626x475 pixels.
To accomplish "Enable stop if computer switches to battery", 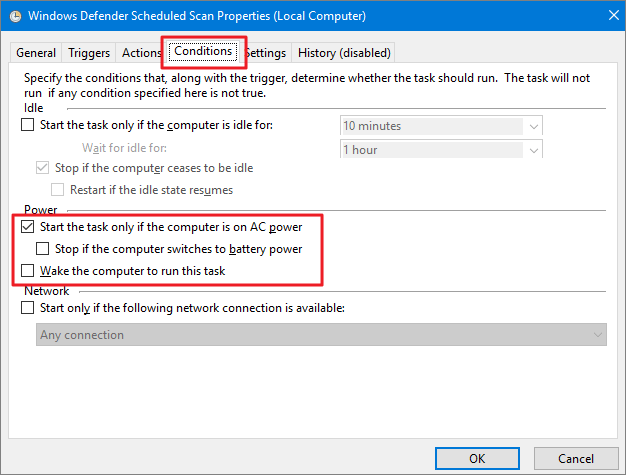I will (43, 249).
